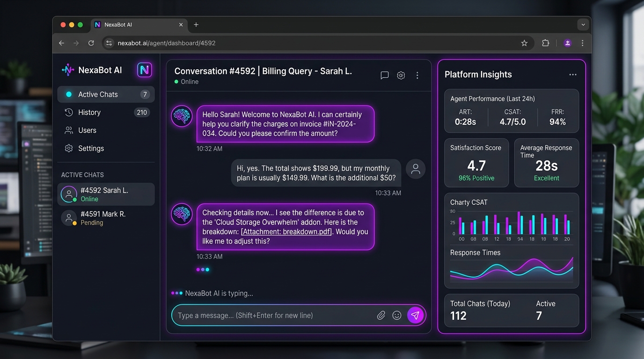The image size is (644, 359).
Task: Click the chat bubble icon in conversation header
Action: click(385, 75)
